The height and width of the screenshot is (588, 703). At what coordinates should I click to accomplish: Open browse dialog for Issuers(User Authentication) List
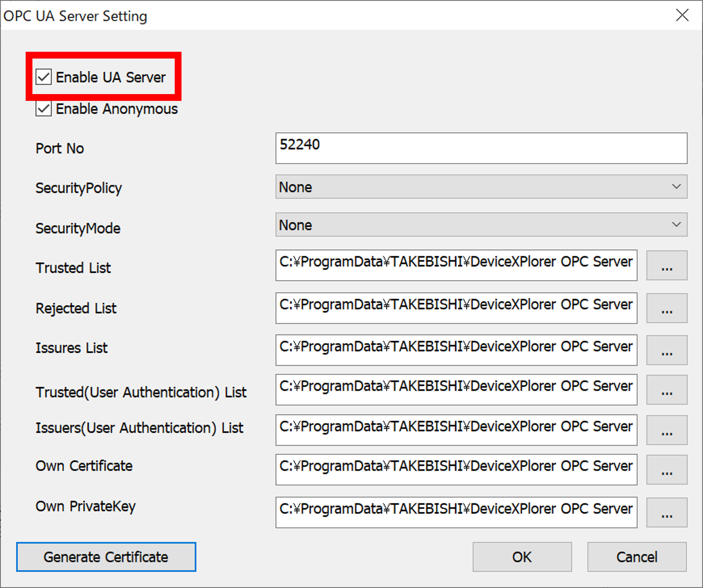tap(666, 430)
